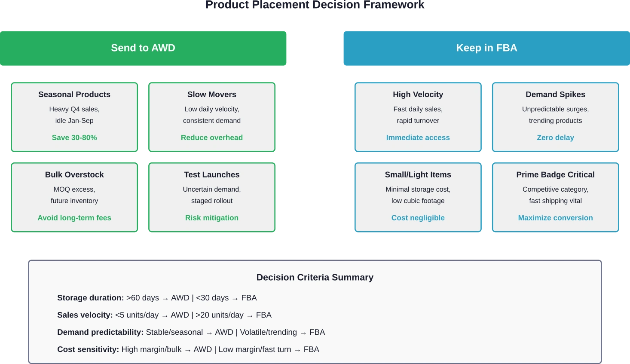Click the Save 30-80% green text
This screenshot has height=364, width=630.
click(74, 138)
